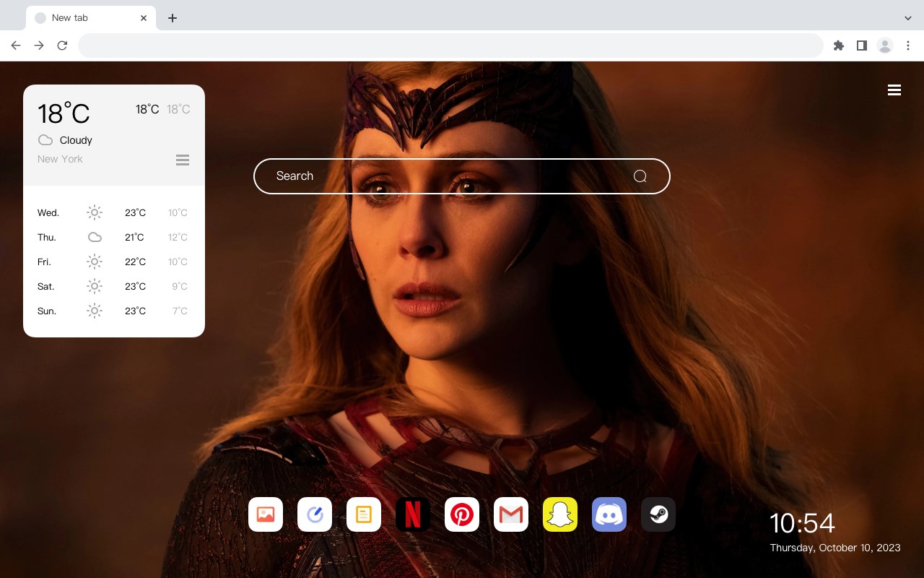The image size is (924, 578).
Task: Click the Sun. forecast row label
Action: click(x=47, y=311)
